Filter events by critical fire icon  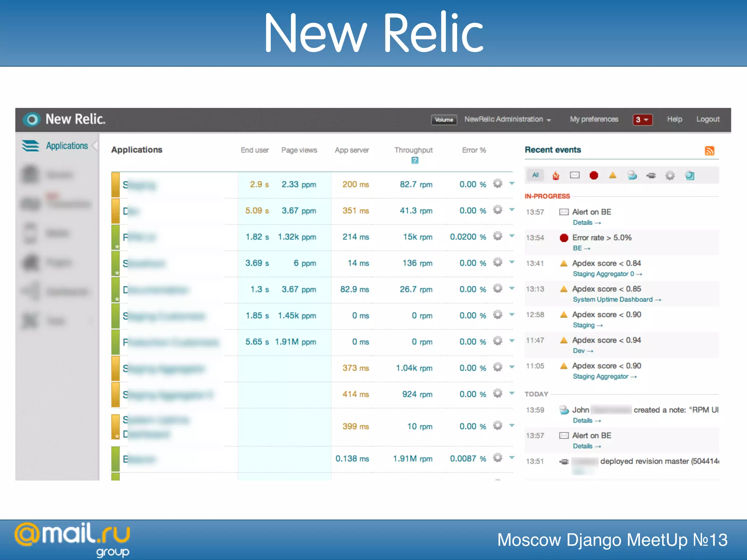556,175
